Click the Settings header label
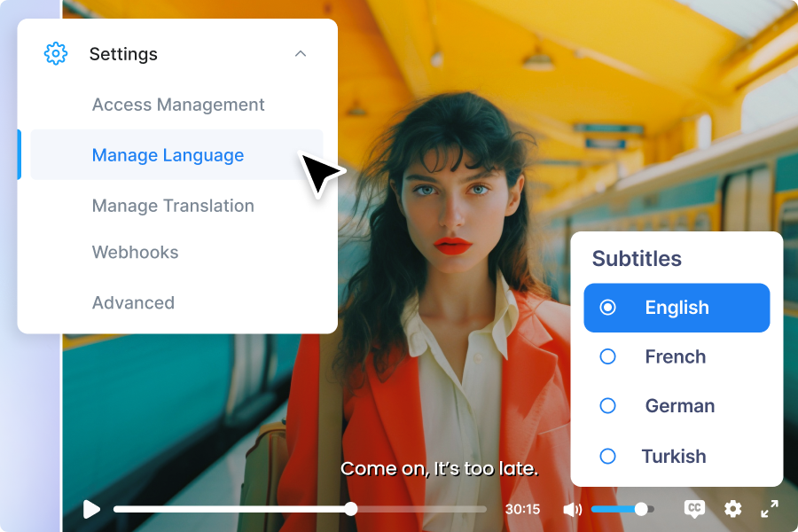 point(123,54)
